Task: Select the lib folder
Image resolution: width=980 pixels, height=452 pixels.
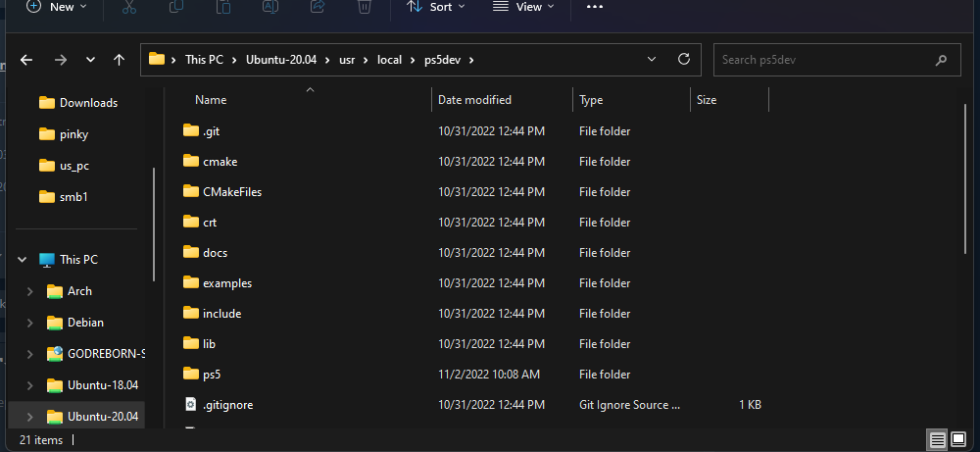Action: pyautogui.click(x=210, y=344)
